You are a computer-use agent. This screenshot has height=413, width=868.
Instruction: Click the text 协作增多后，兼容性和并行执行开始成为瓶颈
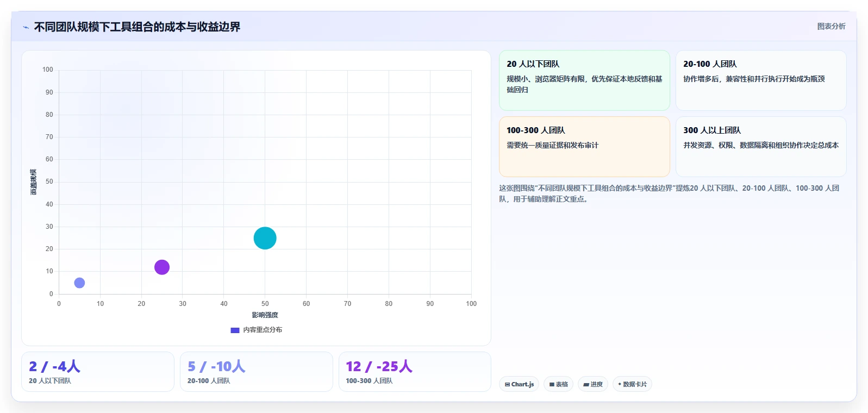tap(754, 79)
